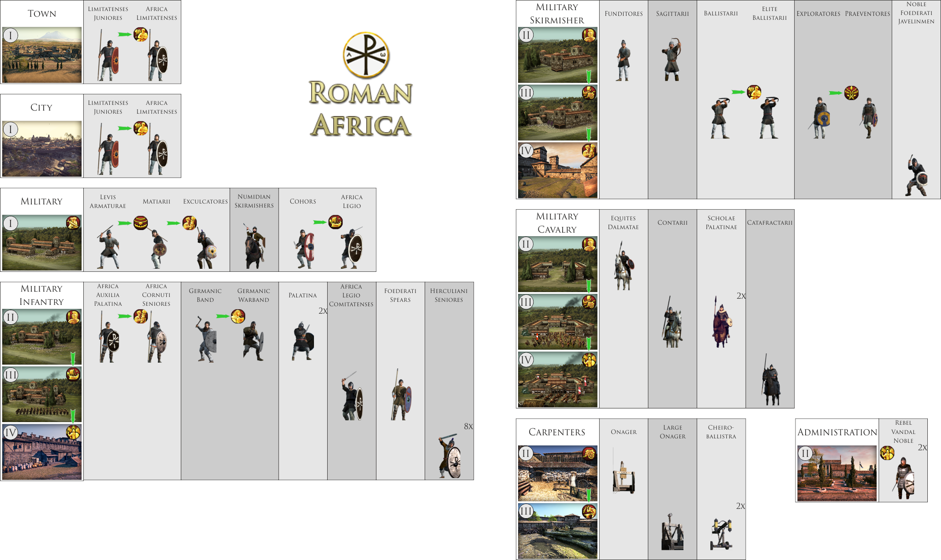This screenshot has height=560, width=941.
Task: Click the 'Praeventores' label
Action: click(x=867, y=14)
